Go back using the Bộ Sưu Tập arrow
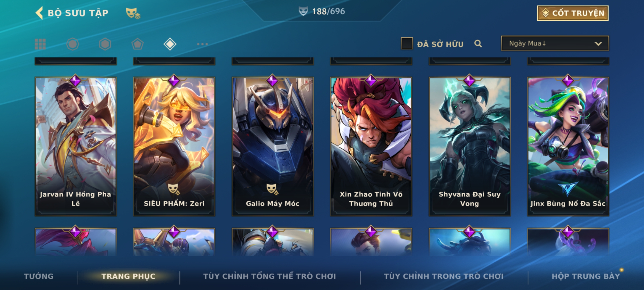644x290 pixels. coord(39,13)
